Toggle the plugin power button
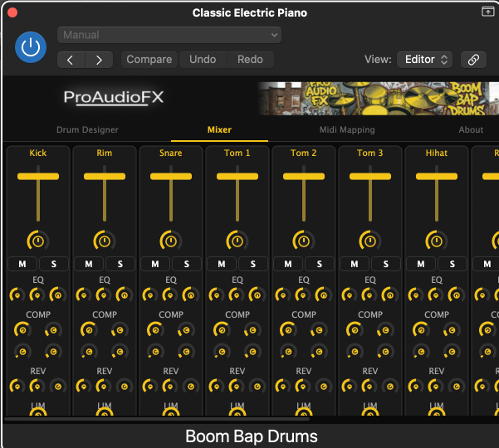Screen dimensions: 499x448 pyautogui.click(x=31, y=47)
